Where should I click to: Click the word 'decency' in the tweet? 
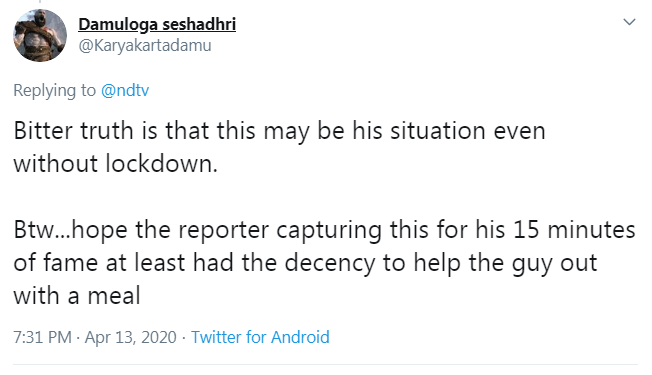[330, 264]
